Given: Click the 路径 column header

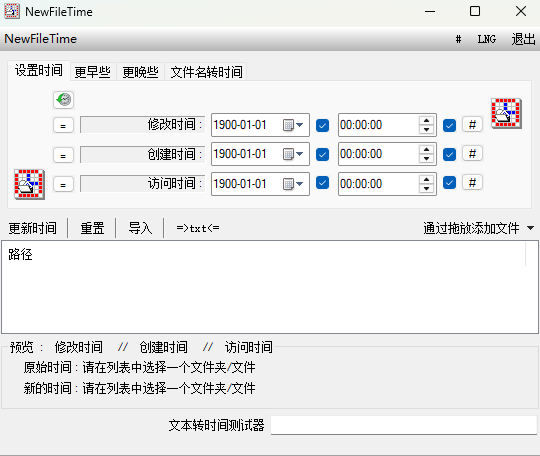Looking at the screenshot, I should pyautogui.click(x=263, y=255).
